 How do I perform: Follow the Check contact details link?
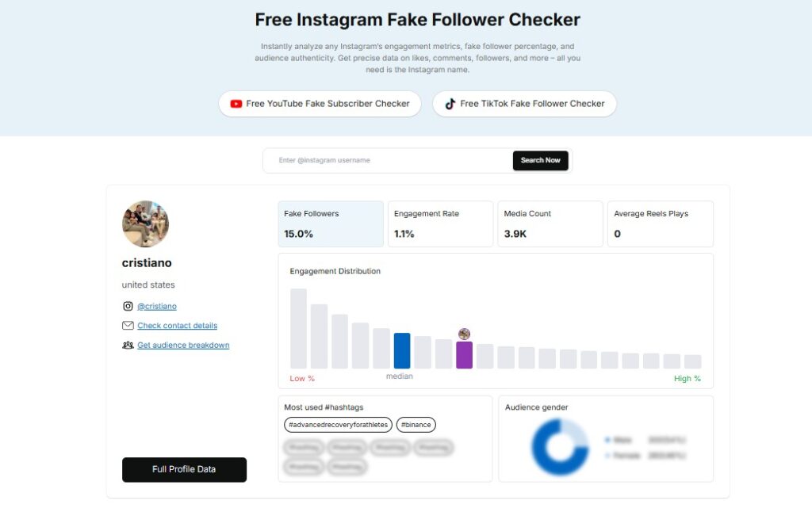tap(177, 326)
